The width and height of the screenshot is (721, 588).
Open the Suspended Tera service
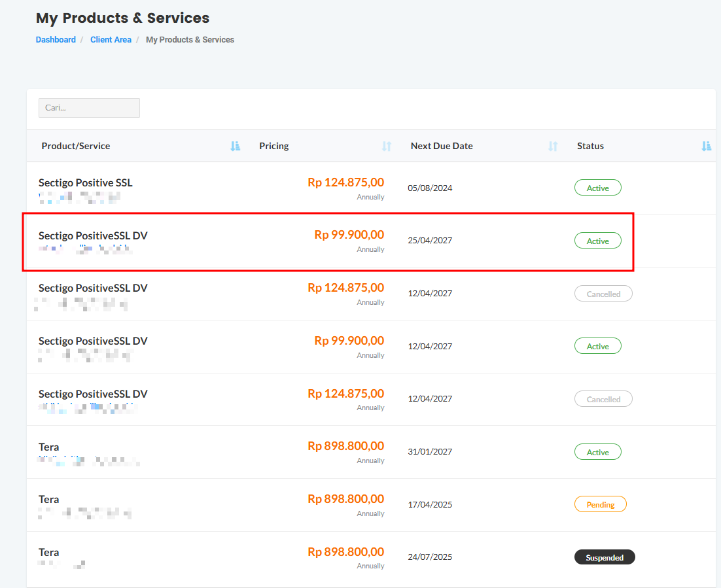click(48, 552)
